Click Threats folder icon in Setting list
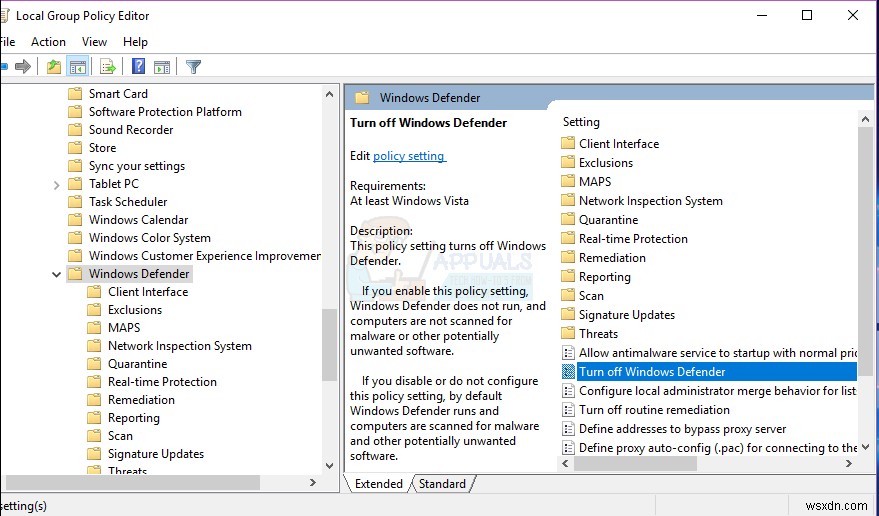The width and height of the screenshot is (879, 516). coord(568,333)
